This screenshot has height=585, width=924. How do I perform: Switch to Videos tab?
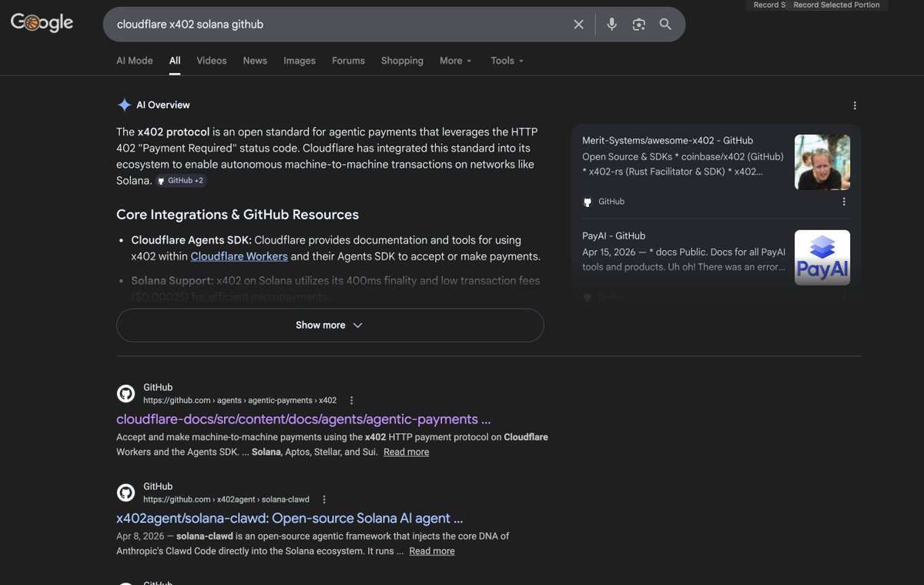point(212,61)
